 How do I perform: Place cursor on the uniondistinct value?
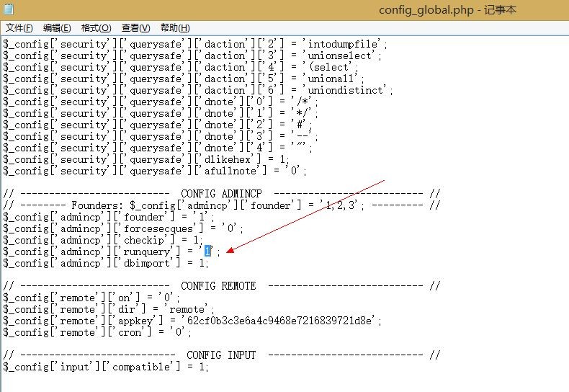coord(346,90)
